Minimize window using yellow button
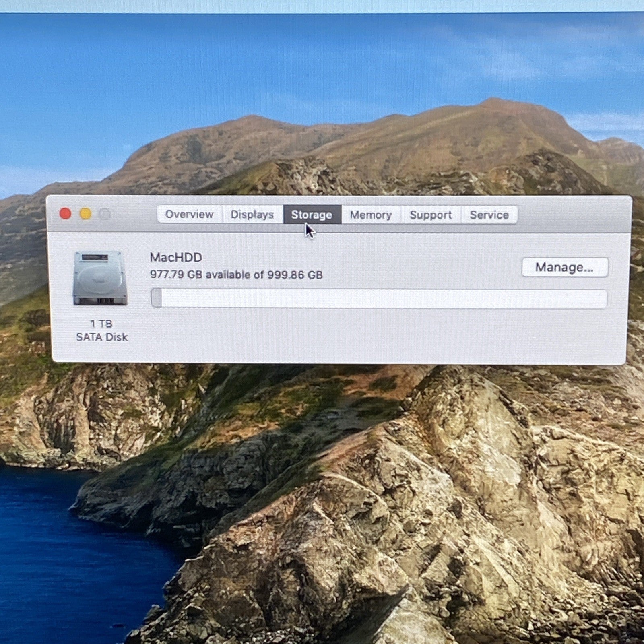The height and width of the screenshot is (644, 644). point(85,213)
